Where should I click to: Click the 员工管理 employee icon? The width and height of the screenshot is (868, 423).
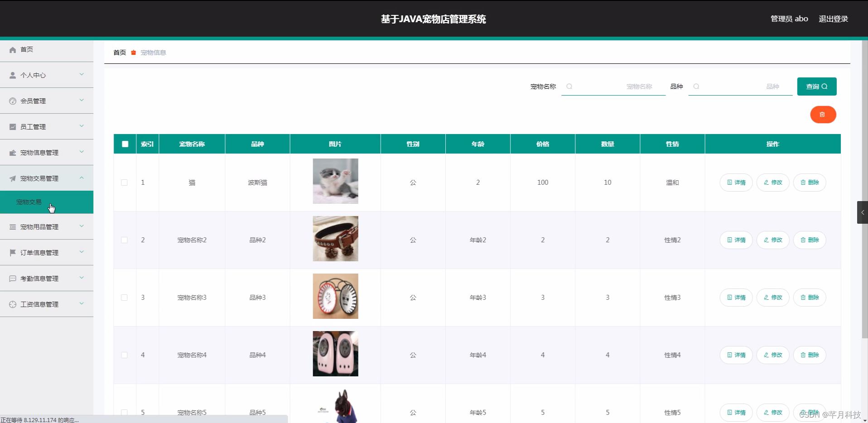(12, 127)
